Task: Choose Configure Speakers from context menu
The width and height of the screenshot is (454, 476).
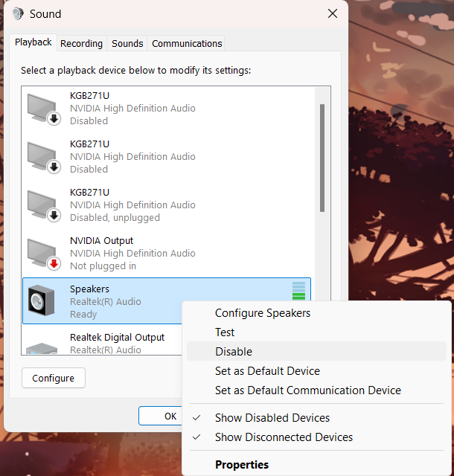Action: 316,313
